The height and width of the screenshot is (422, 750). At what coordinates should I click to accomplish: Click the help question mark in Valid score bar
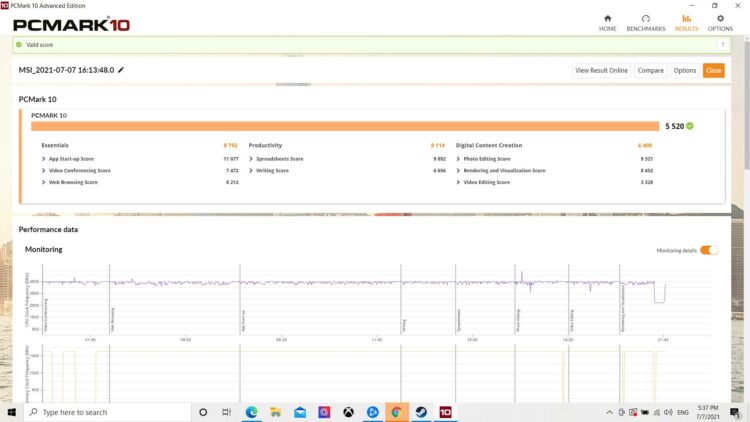tap(723, 44)
